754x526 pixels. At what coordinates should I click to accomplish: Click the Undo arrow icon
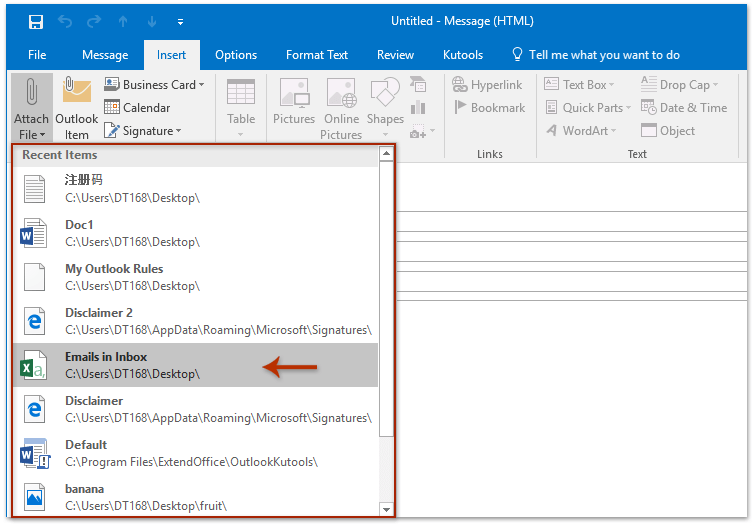65,22
